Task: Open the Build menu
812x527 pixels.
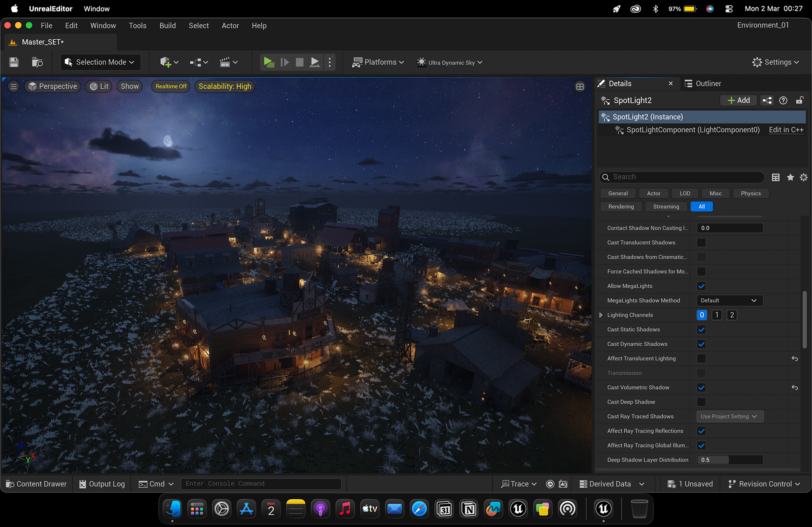Action: click(x=167, y=26)
